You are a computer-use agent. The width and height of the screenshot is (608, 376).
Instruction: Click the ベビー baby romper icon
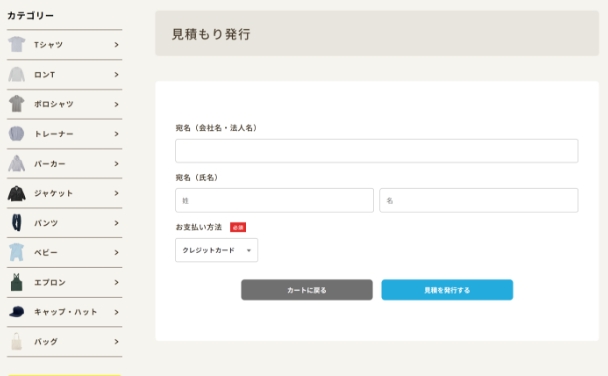coord(17,252)
